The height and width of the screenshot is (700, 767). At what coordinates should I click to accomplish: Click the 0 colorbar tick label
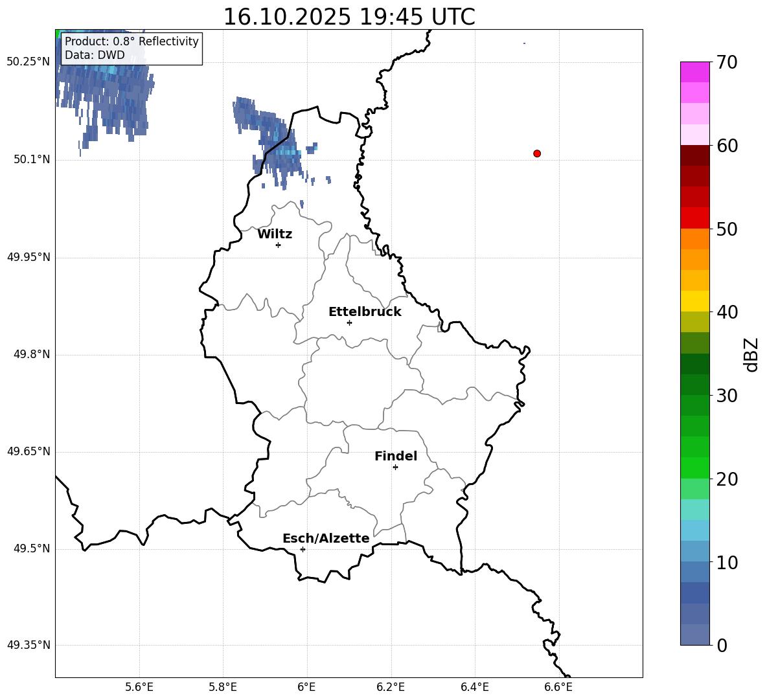(x=722, y=645)
